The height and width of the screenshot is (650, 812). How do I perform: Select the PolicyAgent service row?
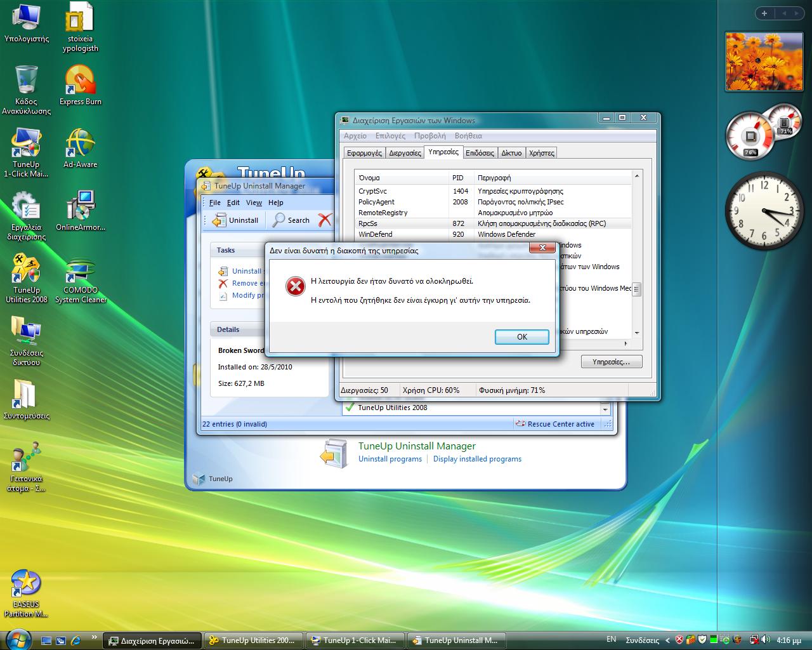coord(494,202)
